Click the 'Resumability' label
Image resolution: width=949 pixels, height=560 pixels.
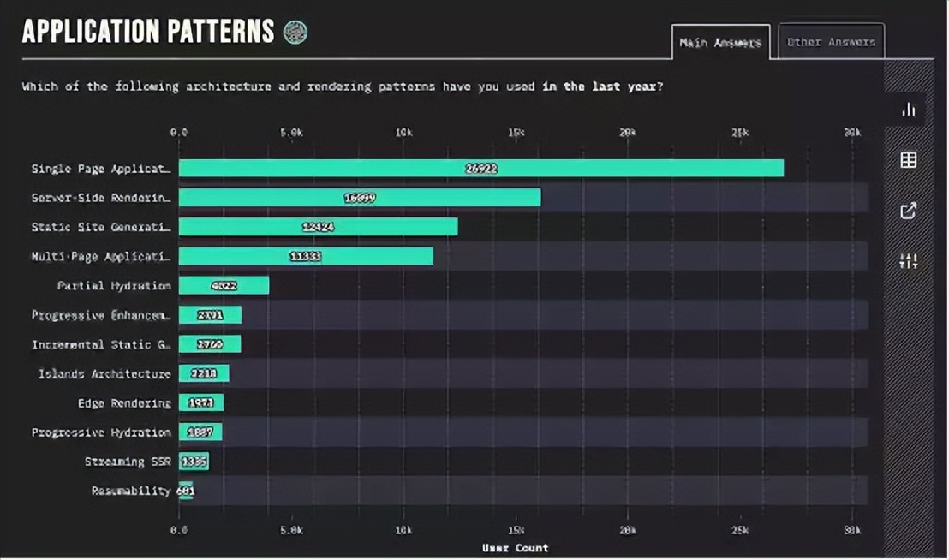tap(131, 491)
